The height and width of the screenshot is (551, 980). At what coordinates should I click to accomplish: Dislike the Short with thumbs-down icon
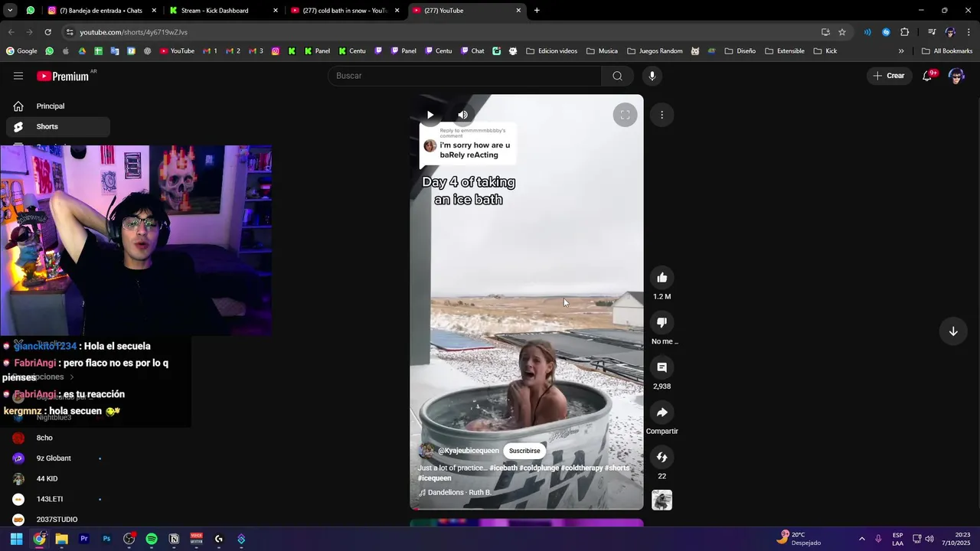pos(662,323)
